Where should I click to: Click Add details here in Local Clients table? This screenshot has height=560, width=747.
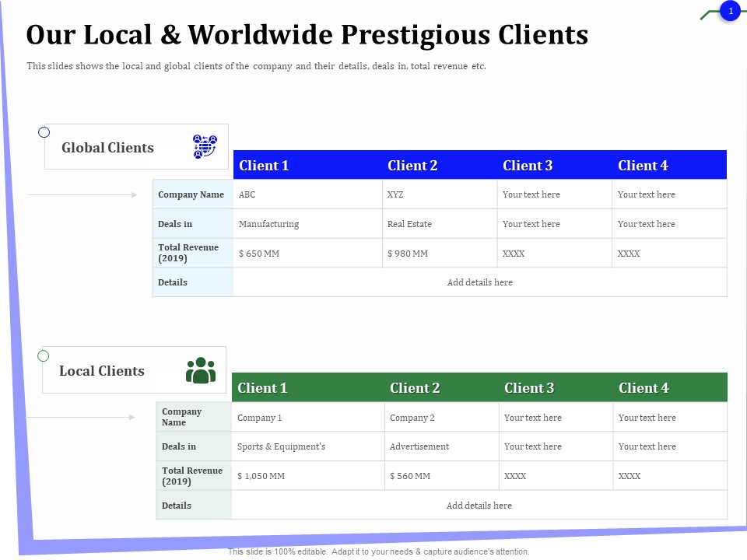(x=479, y=506)
